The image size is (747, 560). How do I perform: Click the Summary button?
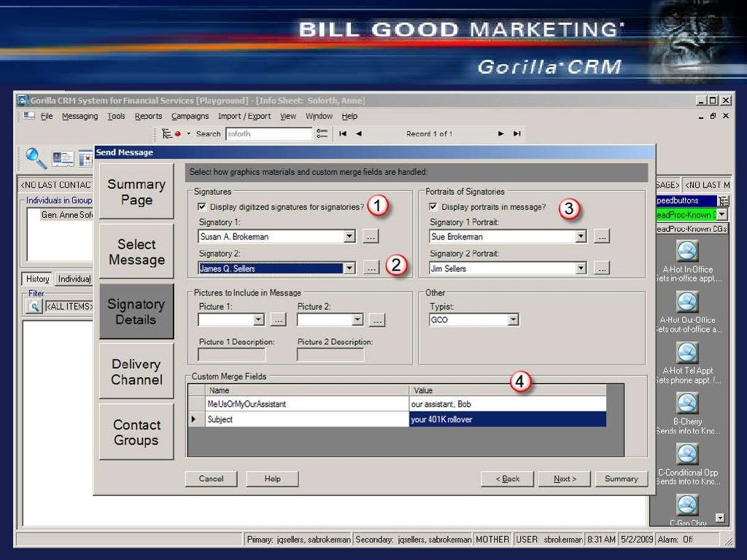point(622,478)
